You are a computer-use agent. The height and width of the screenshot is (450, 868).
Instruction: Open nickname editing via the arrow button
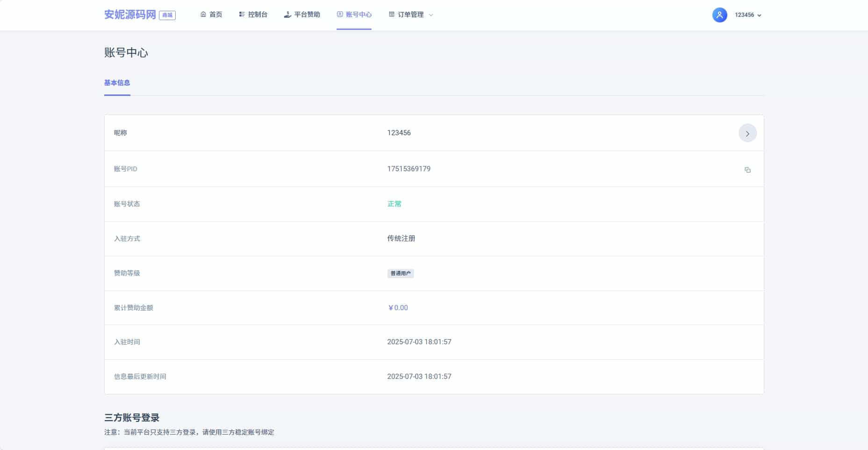click(747, 133)
